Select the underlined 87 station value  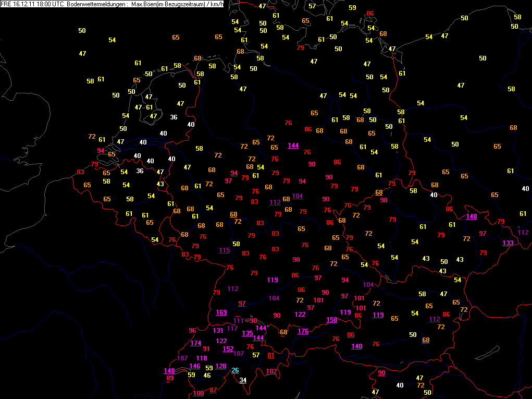click(213, 390)
